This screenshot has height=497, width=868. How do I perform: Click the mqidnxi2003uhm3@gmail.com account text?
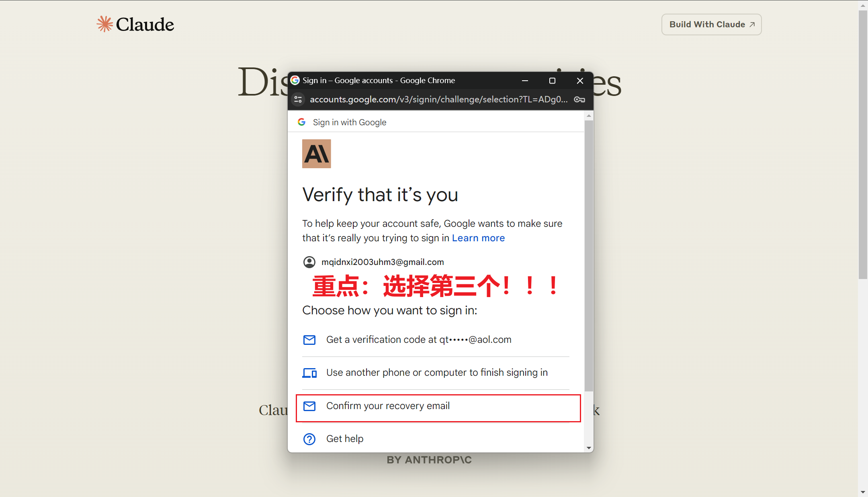coord(383,262)
